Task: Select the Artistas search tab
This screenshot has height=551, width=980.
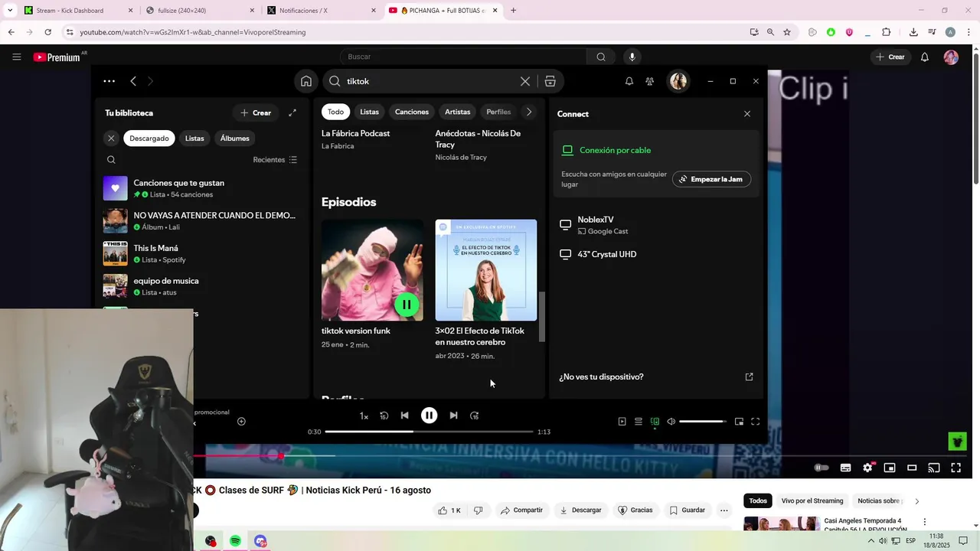Action: click(x=458, y=112)
